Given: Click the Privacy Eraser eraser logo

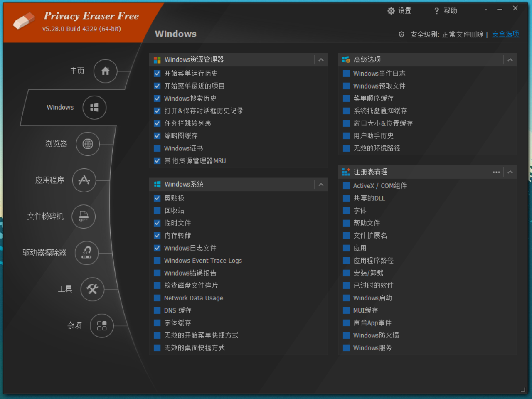Looking at the screenshot, I should click(x=24, y=21).
